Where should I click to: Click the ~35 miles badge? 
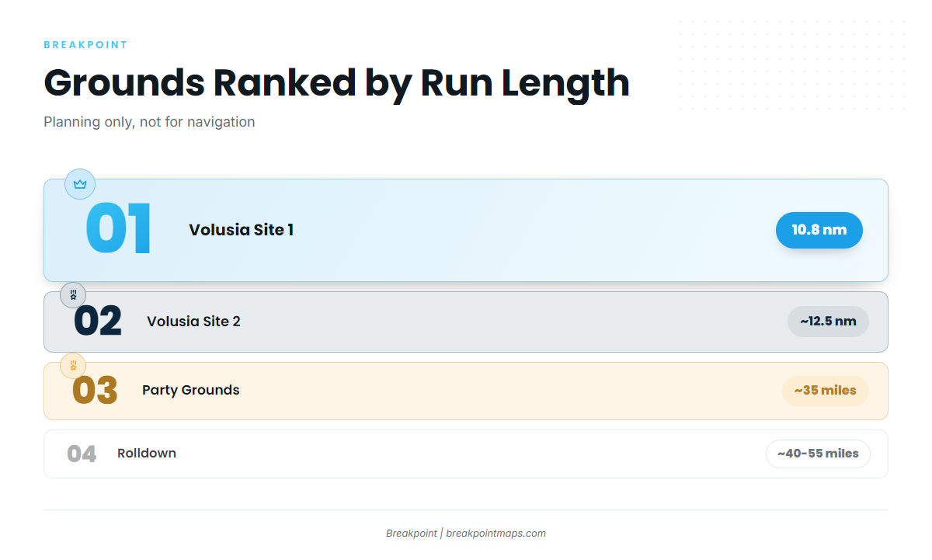pos(825,391)
